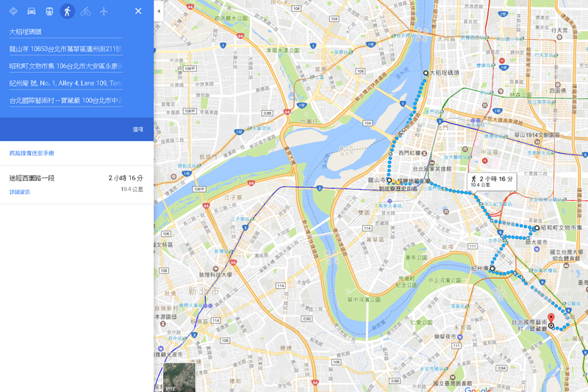This screenshot has width=588, height=392.
Task: Edit the 龍山寺 waypoint field
Action: [x=66, y=49]
